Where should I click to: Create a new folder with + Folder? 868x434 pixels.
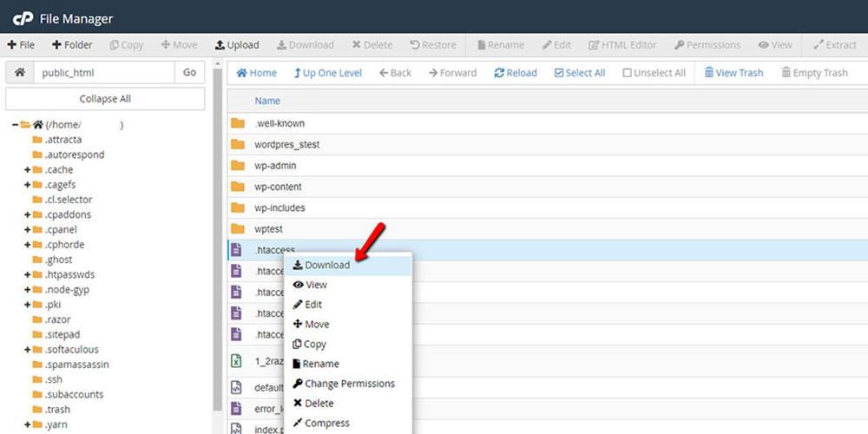point(72,45)
